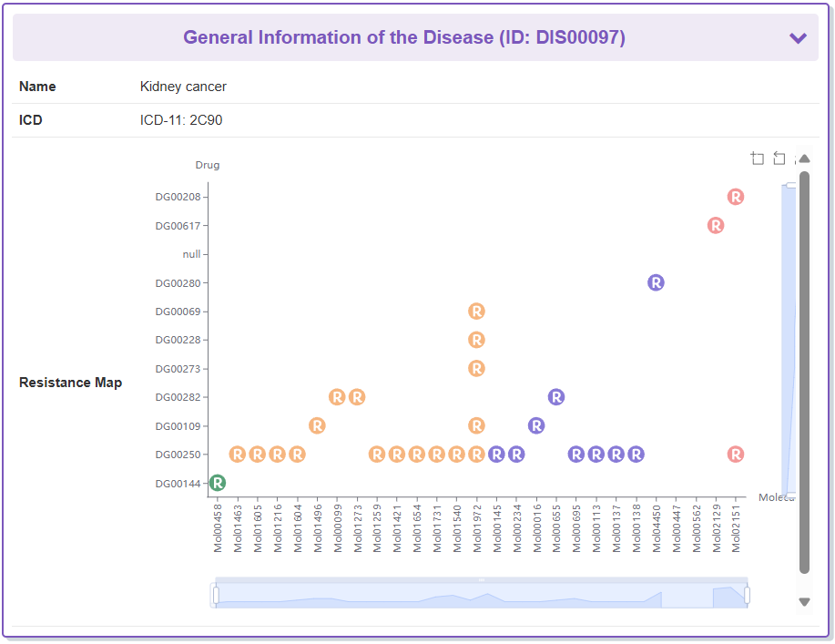This screenshot has height=644, width=835.
Task: Click the horizontal zoom slider's left handle
Action: pyautogui.click(x=216, y=595)
